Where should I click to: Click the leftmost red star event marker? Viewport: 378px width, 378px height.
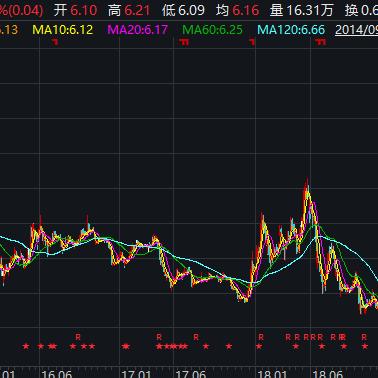pyautogui.click(x=26, y=346)
